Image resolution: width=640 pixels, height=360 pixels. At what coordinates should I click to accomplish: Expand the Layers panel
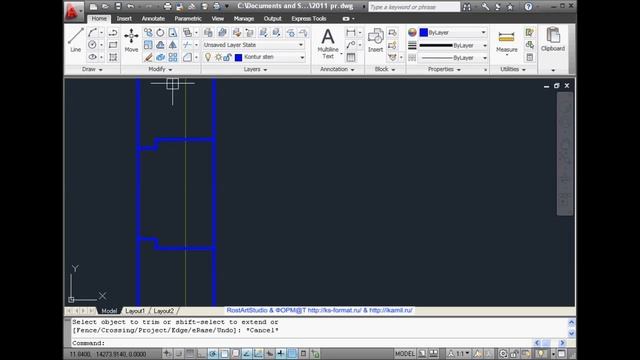(x=256, y=69)
